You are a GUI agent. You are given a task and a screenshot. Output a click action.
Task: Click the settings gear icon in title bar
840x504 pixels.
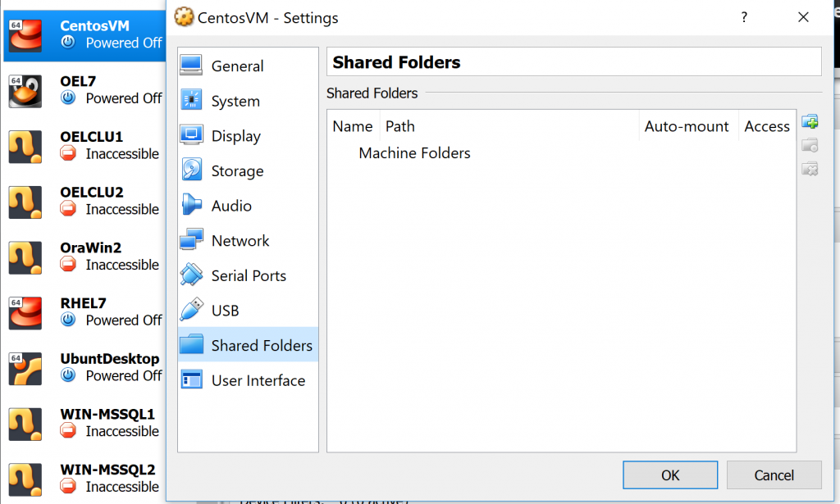(x=184, y=17)
